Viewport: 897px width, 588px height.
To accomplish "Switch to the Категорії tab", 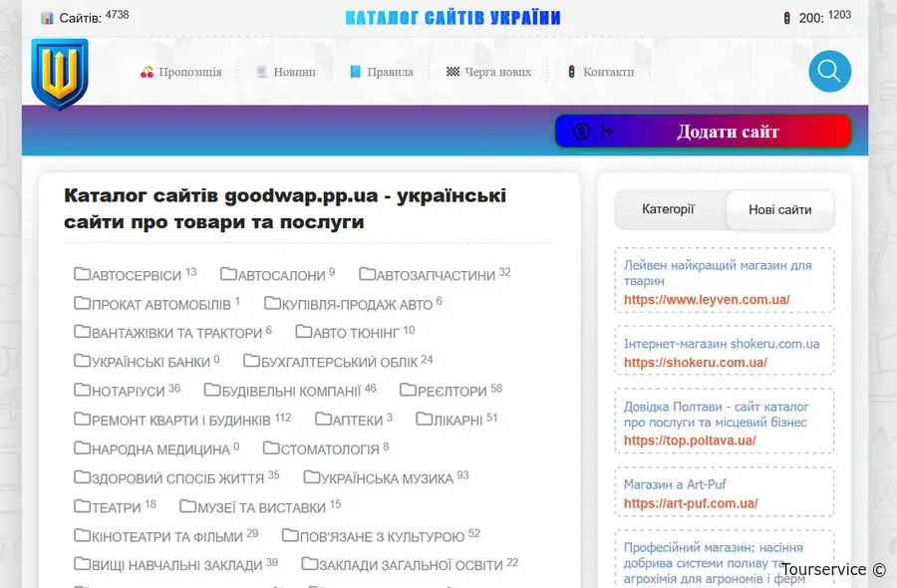I will click(x=668, y=209).
